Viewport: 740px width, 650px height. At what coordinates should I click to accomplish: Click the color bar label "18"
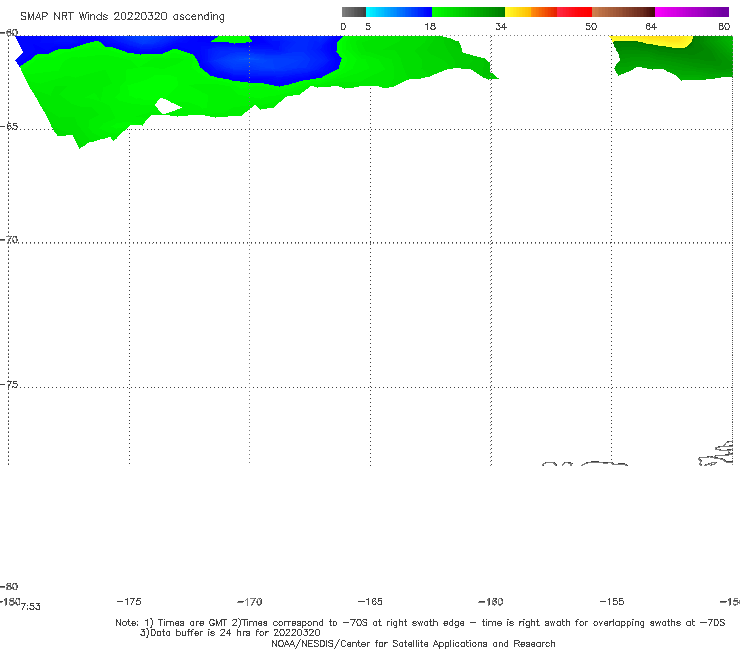pyautogui.click(x=430, y=26)
